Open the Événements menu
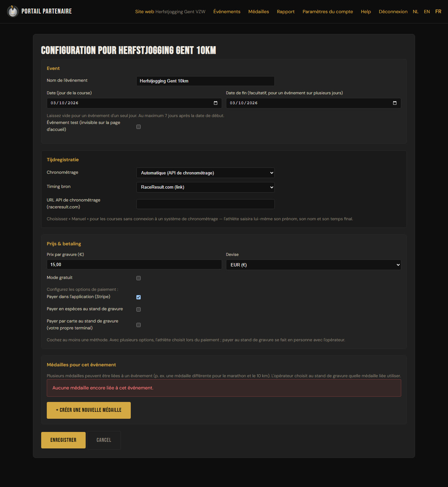The width and height of the screenshot is (448, 487). 227,12
